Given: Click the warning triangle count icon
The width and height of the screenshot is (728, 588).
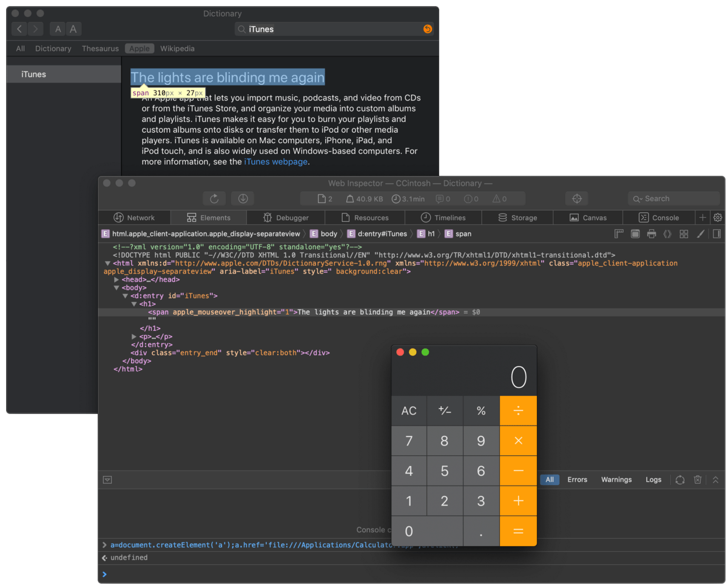Looking at the screenshot, I should tap(496, 199).
